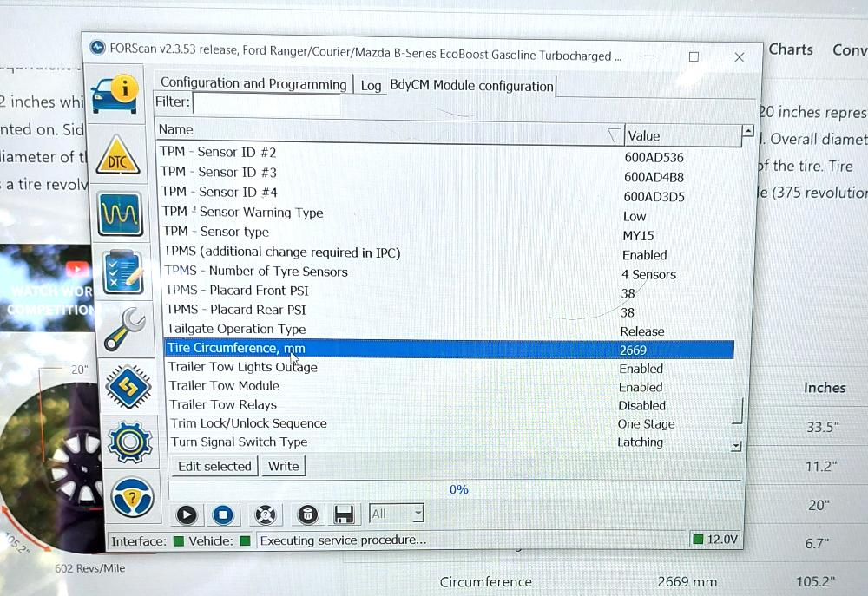Switch to the Log tab
This screenshot has height=596, width=868.
[x=371, y=86]
